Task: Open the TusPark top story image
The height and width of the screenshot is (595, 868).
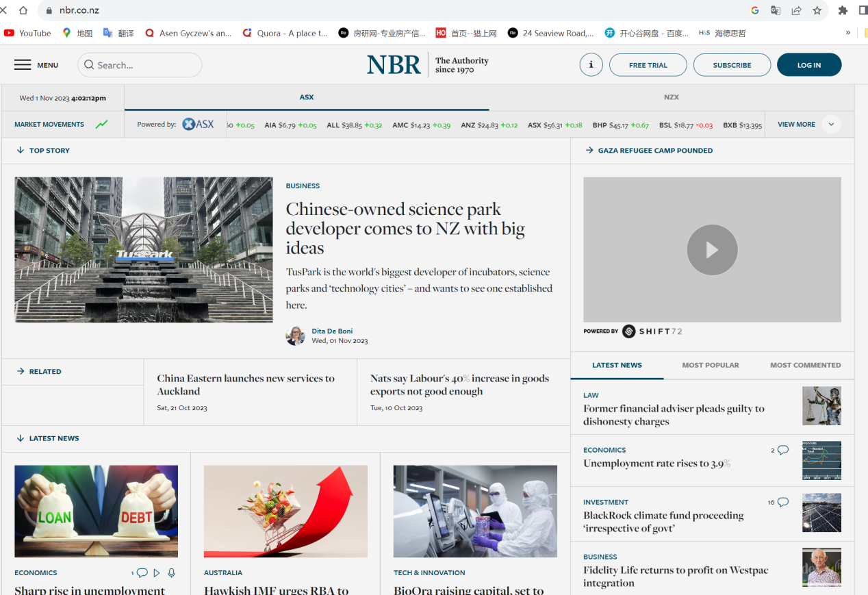Action: tap(144, 250)
